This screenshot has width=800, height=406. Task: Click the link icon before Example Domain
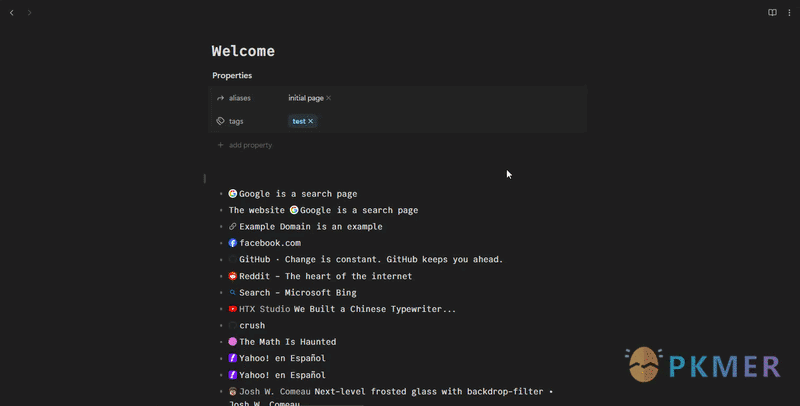pyautogui.click(x=233, y=226)
